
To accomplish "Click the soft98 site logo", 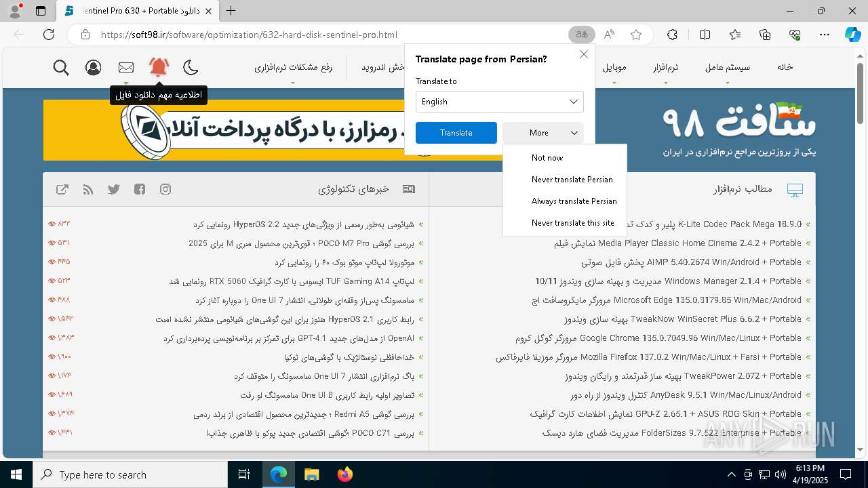I will coord(739,129).
